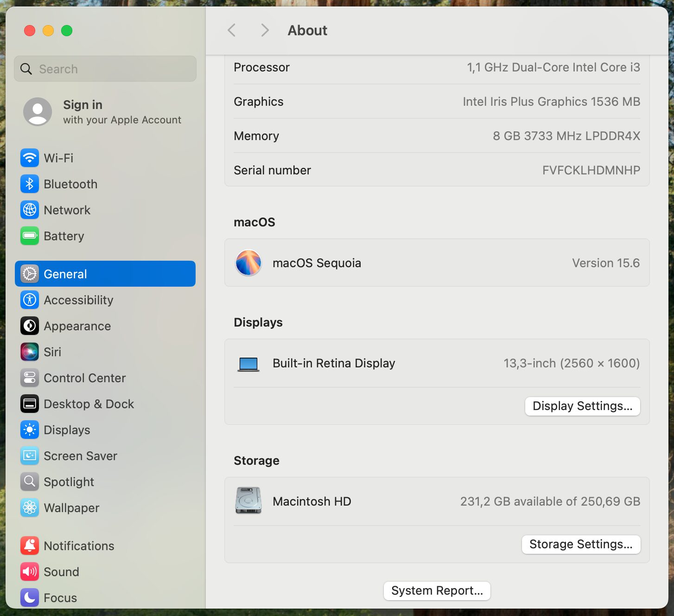The height and width of the screenshot is (616, 674).
Task: Click the Display Settings button
Action: 582,406
